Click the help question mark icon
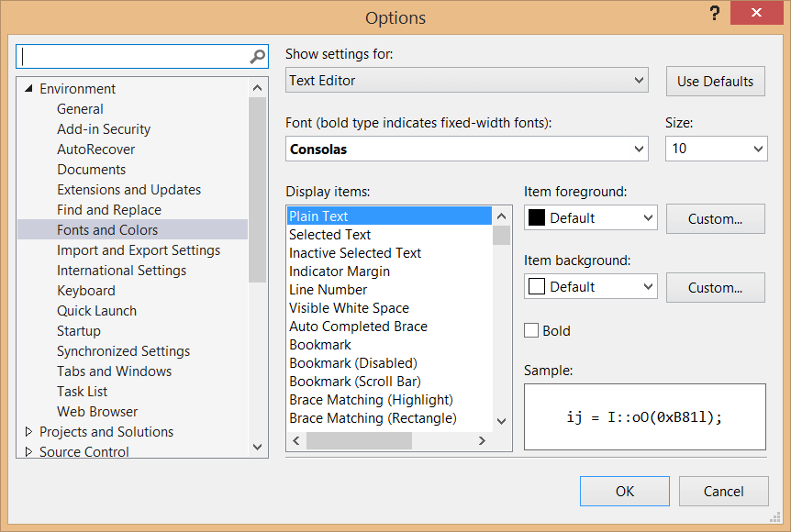Image resolution: width=791 pixels, height=532 pixels. tap(714, 13)
